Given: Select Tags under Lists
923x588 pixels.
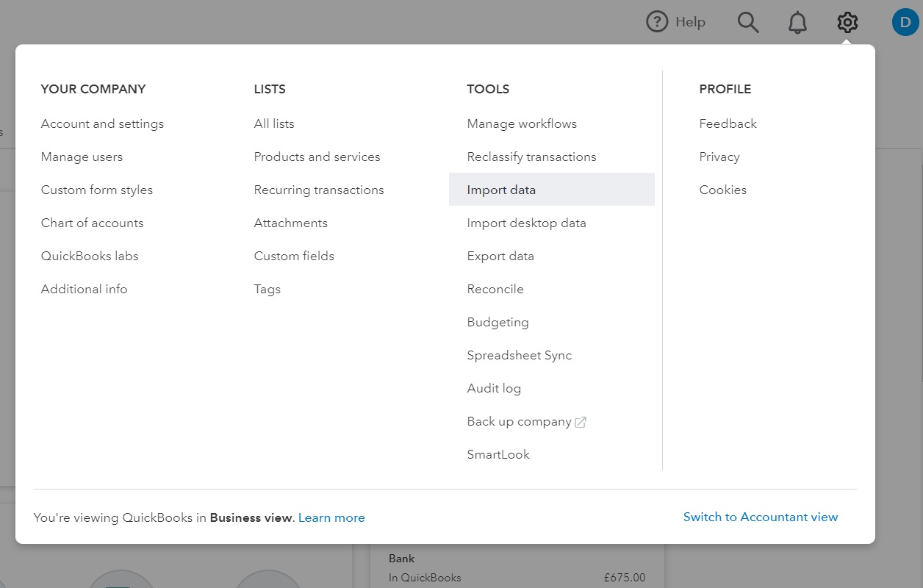Looking at the screenshot, I should point(267,289).
